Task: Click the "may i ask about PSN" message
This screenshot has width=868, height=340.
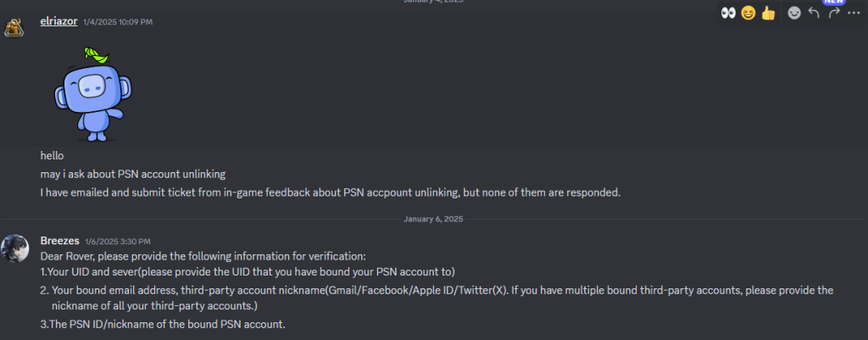Action: coord(133,174)
